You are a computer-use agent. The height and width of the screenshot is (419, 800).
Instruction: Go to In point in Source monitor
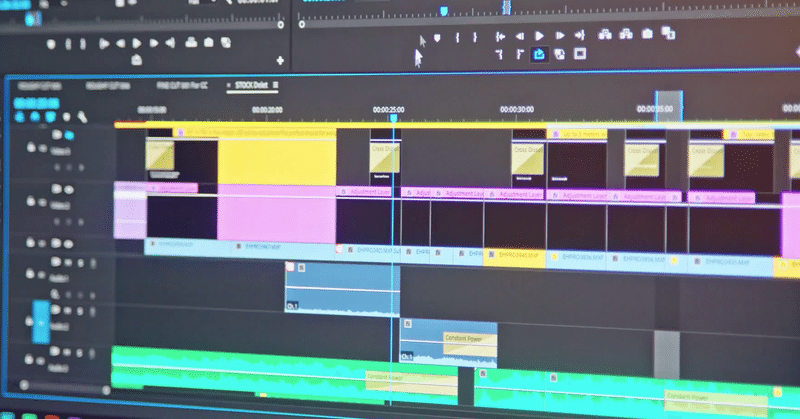pos(104,44)
